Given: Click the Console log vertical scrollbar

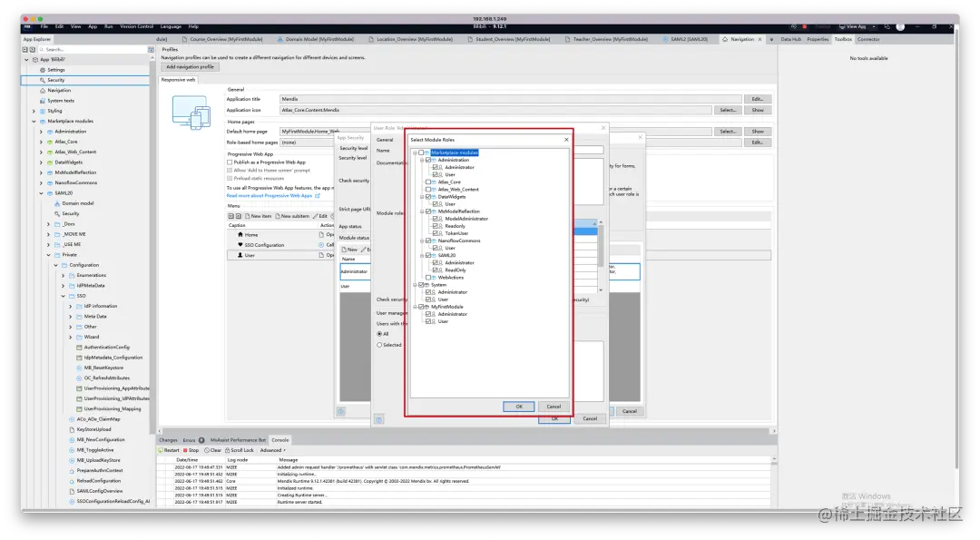Looking at the screenshot, I should (x=774, y=481).
